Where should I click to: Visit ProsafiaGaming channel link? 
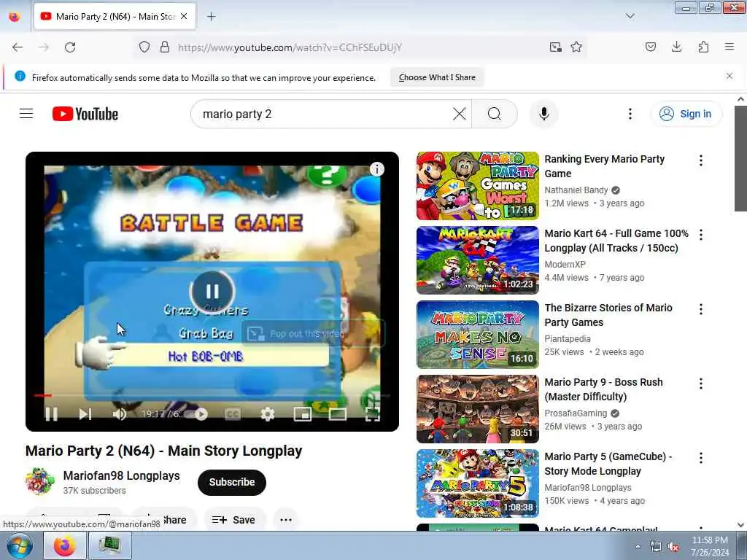(576, 413)
